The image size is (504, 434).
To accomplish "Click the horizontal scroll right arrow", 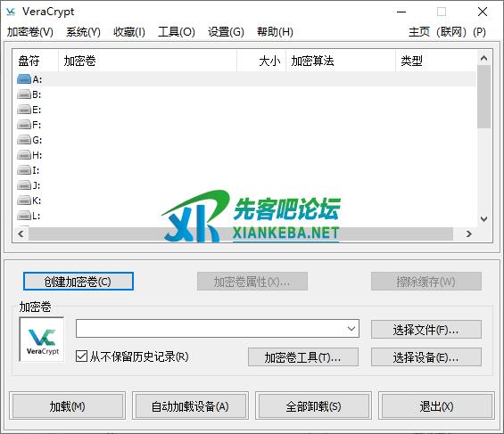I will coord(469,233).
